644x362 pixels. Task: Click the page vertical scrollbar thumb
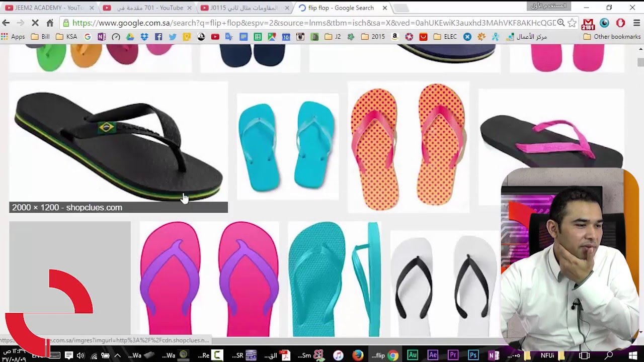(x=640, y=62)
